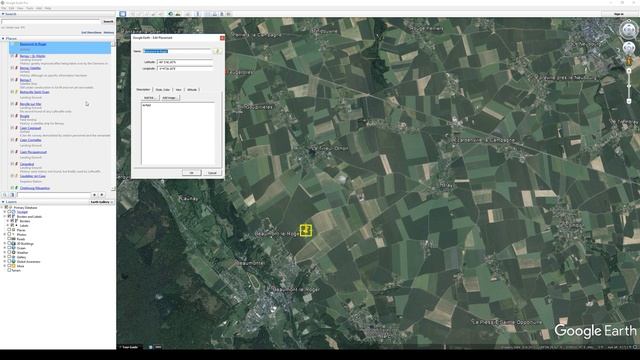
Task: Expand the Global Awareness tree node
Action: tap(5, 261)
